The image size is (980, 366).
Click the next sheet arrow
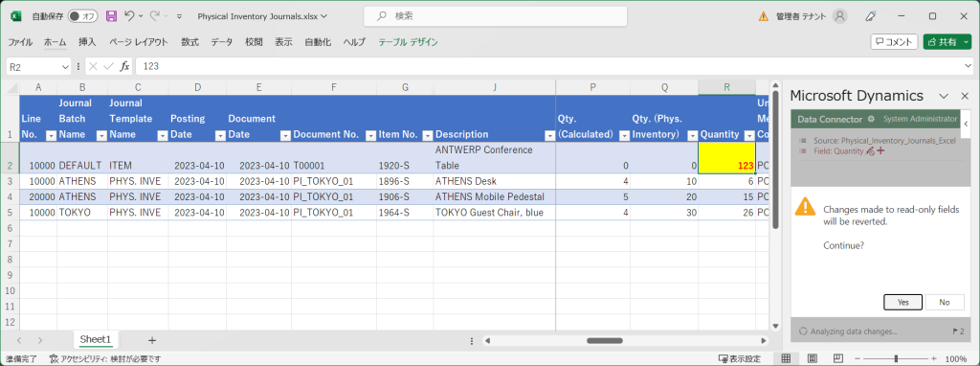click(40, 340)
